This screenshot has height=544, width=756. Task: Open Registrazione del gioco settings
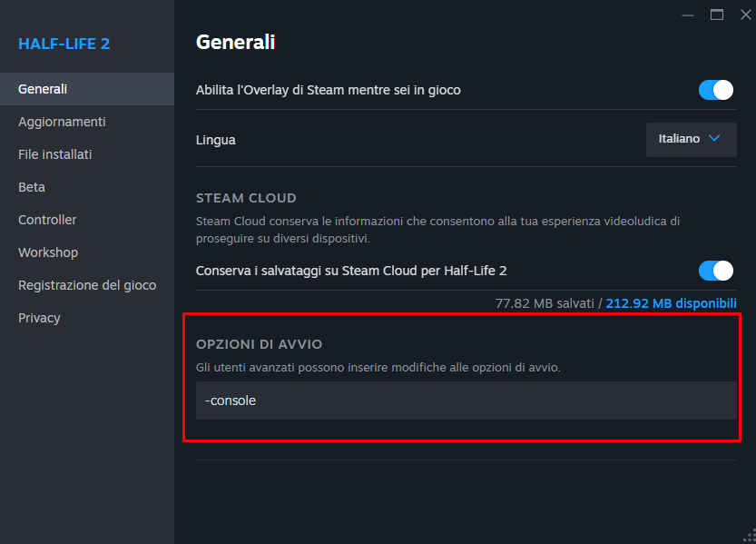click(x=87, y=285)
